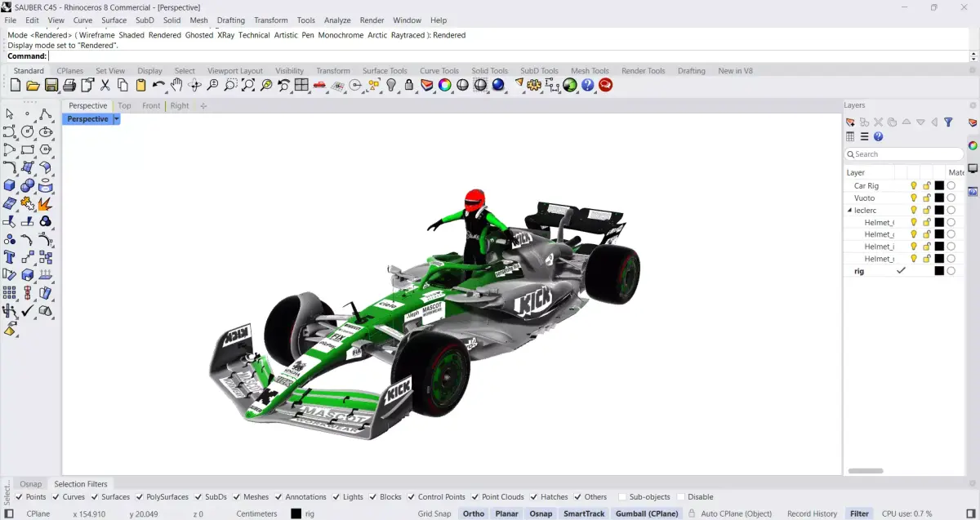Click the Undo arrow icon
980x520 pixels.
point(158,85)
